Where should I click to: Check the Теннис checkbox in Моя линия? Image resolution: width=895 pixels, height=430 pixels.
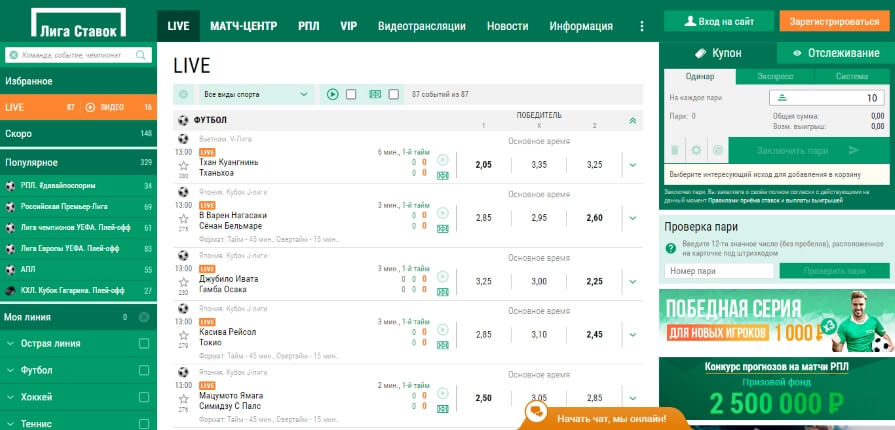[144, 424]
